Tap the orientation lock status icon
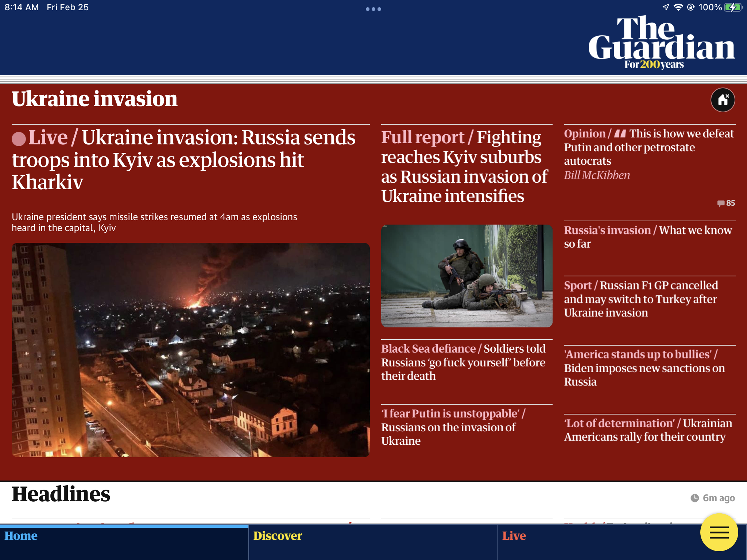The height and width of the screenshot is (560, 747). 691,7
